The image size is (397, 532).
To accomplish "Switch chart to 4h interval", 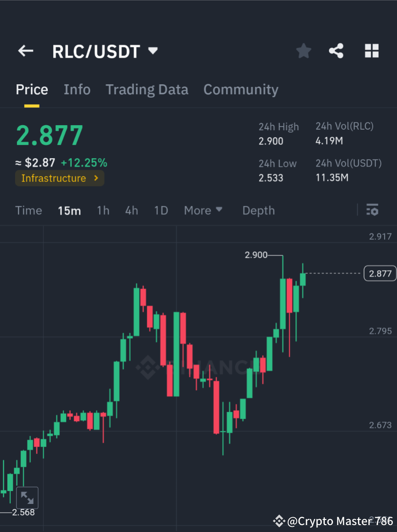I will pyautogui.click(x=132, y=210).
